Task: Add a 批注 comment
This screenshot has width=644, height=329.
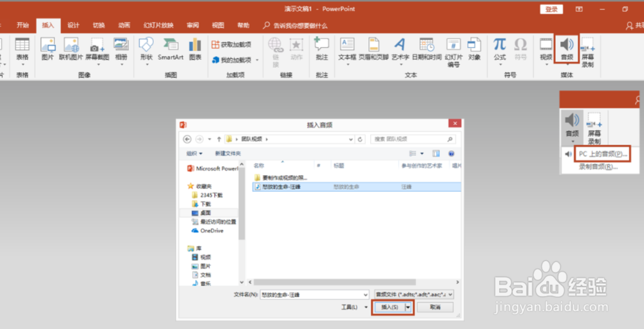Action: click(322, 50)
